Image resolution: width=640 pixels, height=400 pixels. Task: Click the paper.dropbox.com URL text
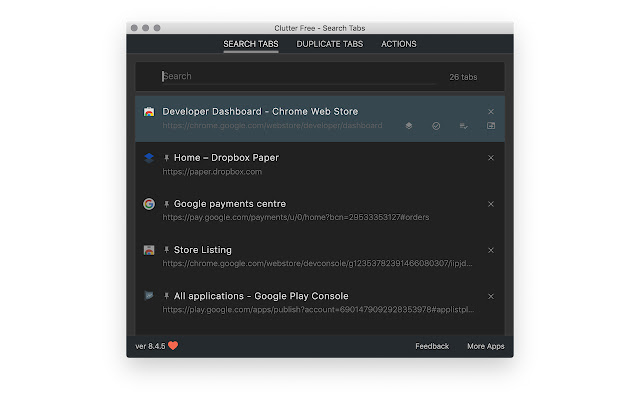212,172
